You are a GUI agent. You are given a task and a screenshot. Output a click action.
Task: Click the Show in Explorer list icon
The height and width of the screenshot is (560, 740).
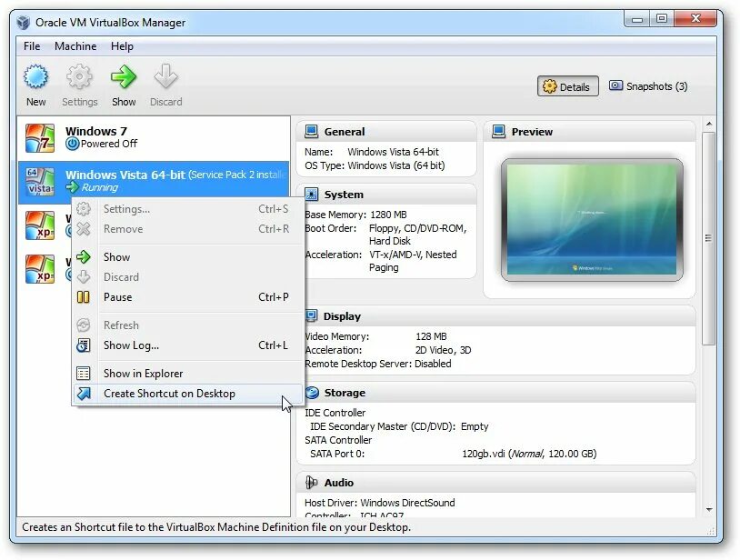(x=83, y=373)
